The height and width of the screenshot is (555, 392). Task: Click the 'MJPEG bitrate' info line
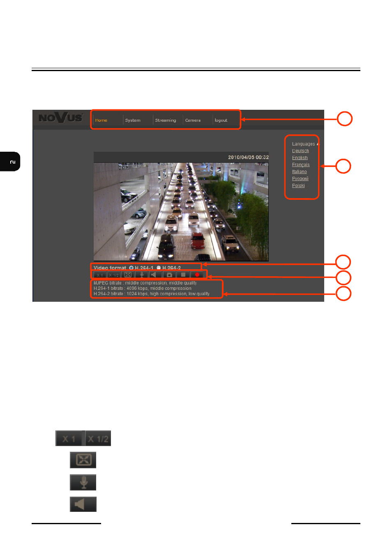pos(145,283)
